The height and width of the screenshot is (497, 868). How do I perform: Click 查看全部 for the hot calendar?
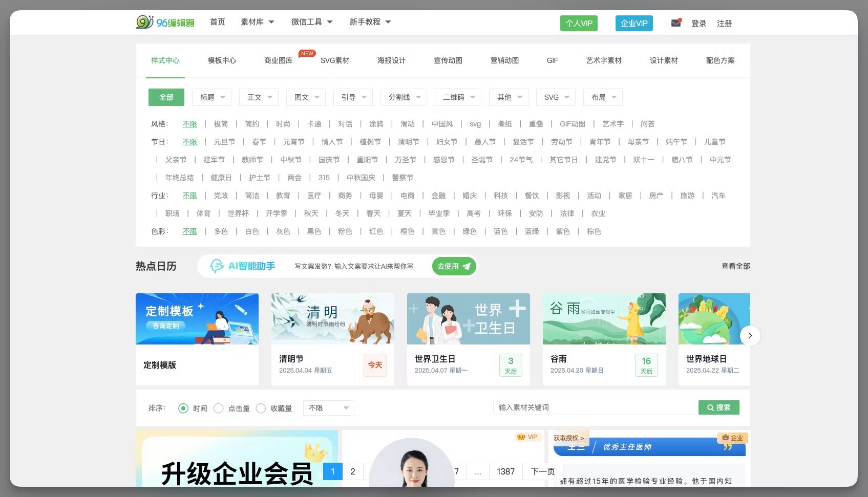736,266
